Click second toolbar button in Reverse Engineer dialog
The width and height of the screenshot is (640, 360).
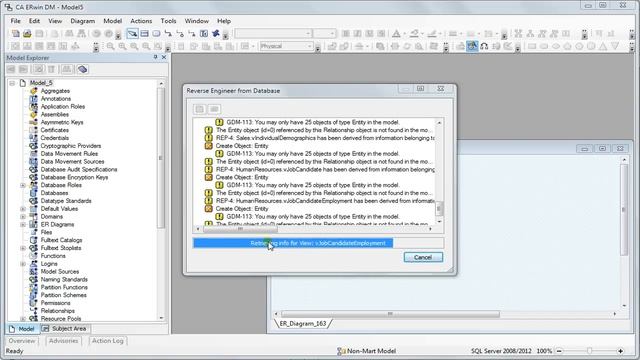click(214, 109)
